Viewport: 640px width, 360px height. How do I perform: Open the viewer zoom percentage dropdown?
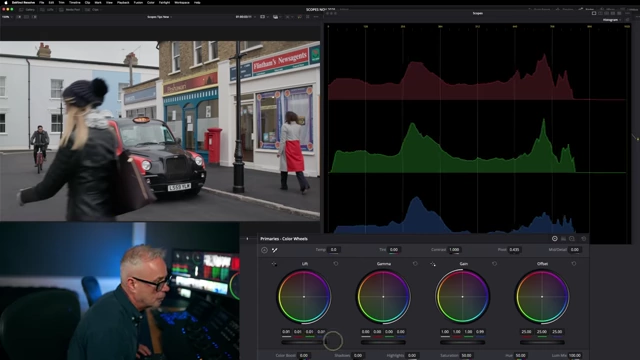click(x=7, y=17)
